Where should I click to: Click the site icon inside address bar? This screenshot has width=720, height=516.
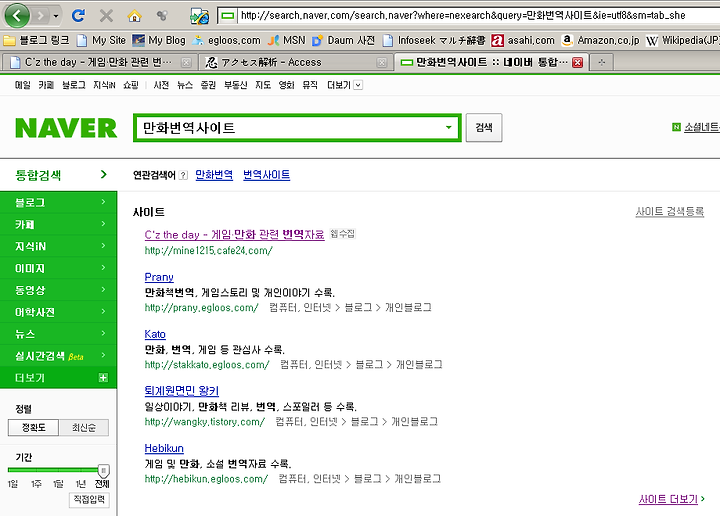tap(227, 16)
